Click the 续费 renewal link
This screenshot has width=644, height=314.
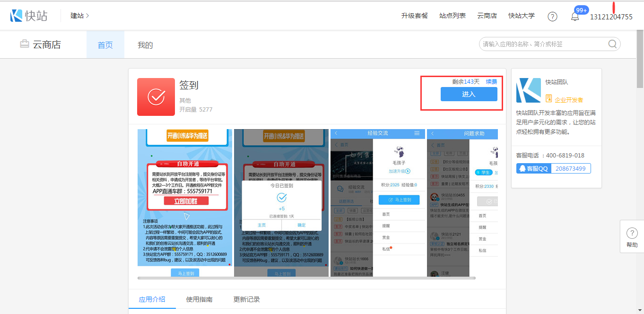tap(491, 81)
